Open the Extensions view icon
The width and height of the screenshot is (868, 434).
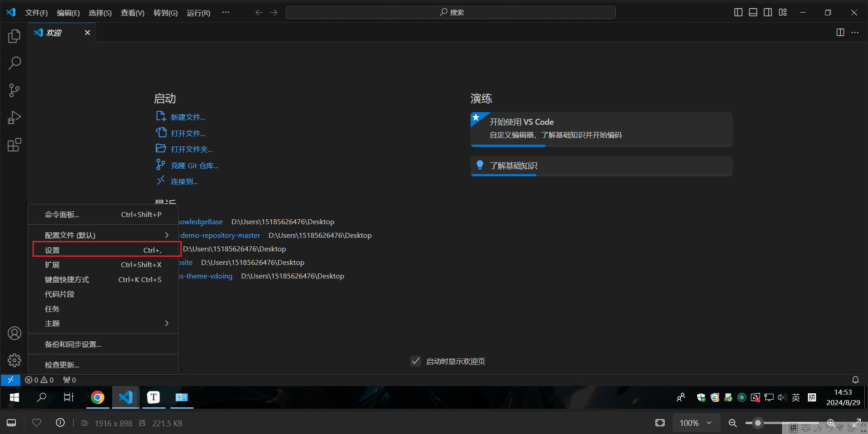[x=14, y=145]
